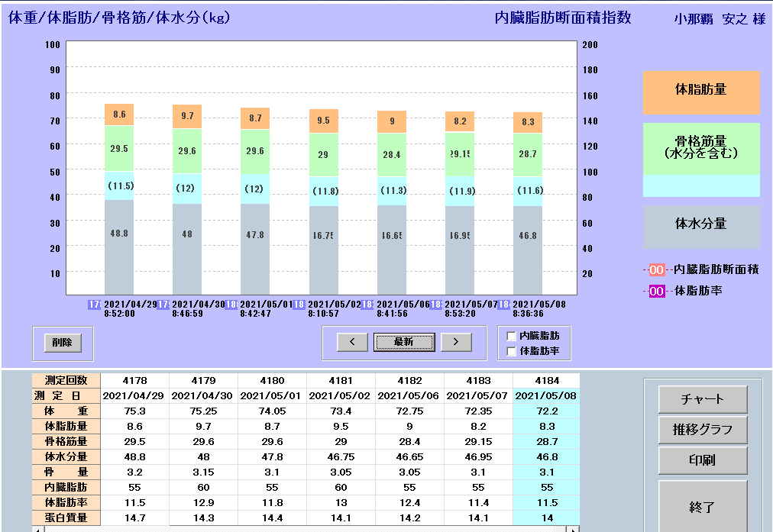773x532 pixels.
Task: Open the チャート view
Action: (702, 399)
